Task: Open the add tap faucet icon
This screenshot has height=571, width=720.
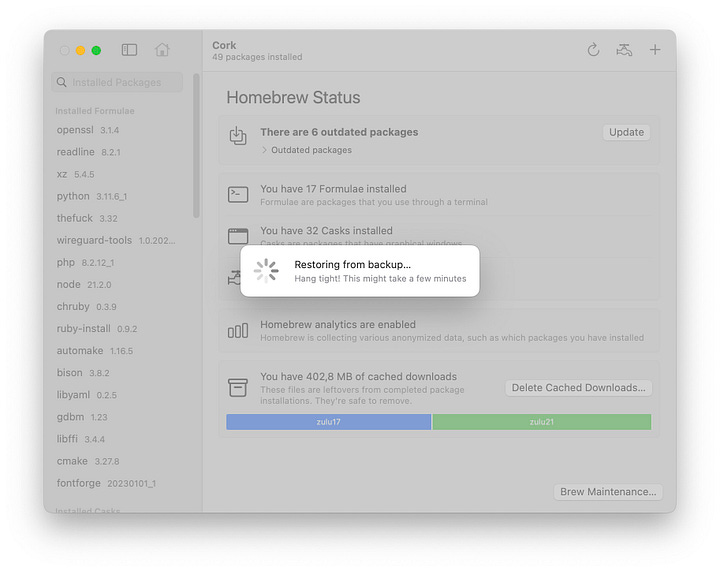Action: [x=624, y=50]
